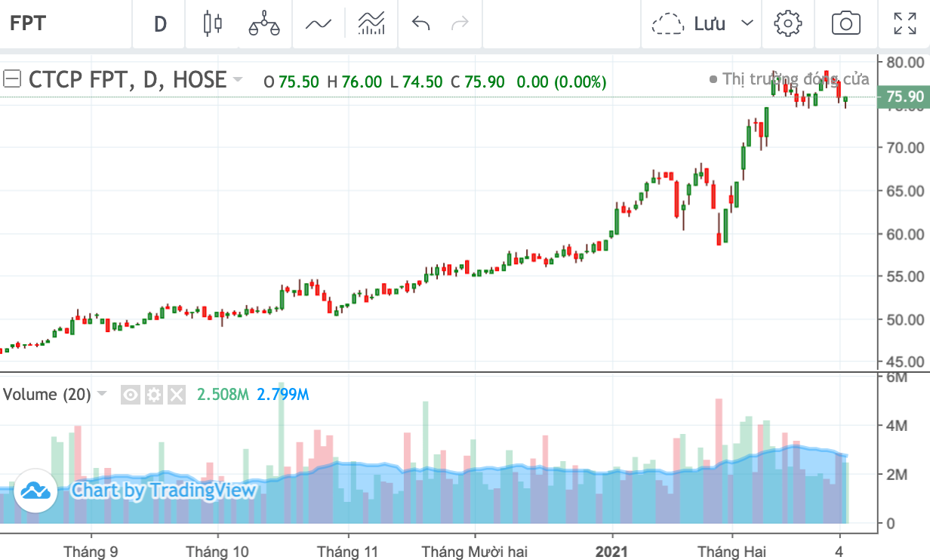Viewport: 930px width, 560px height.
Task: Click the Tháng Hai time axis label
Action: pos(731,552)
